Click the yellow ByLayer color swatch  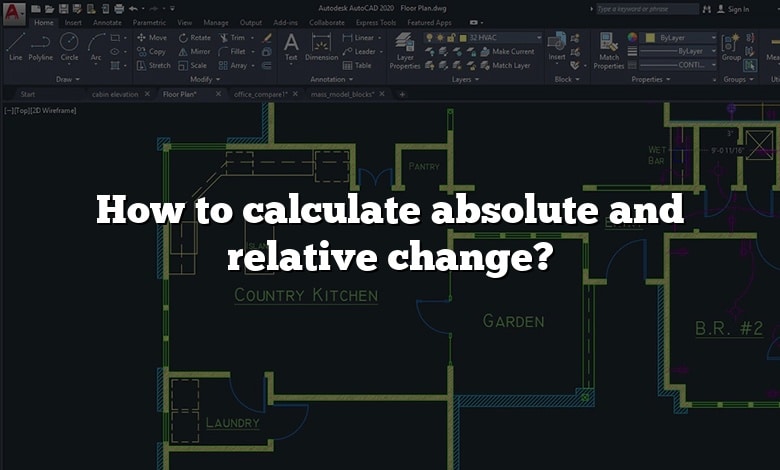(650, 38)
